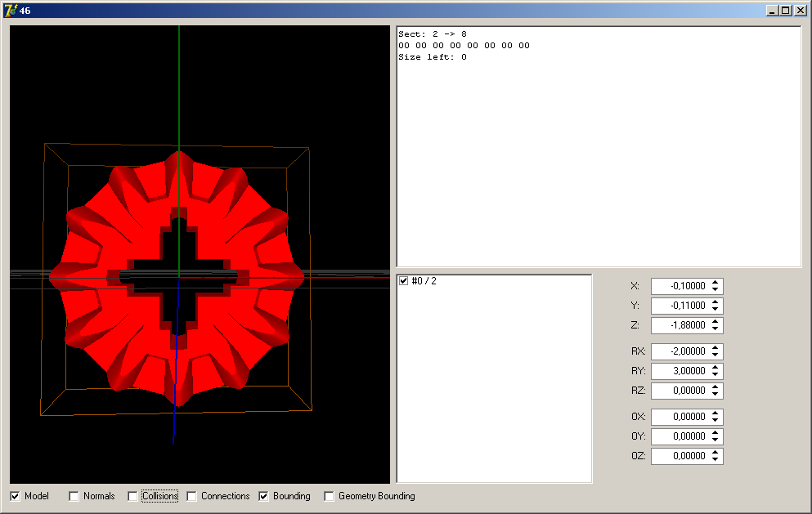
Task: Maximize the window
Action: pyautogui.click(x=785, y=10)
